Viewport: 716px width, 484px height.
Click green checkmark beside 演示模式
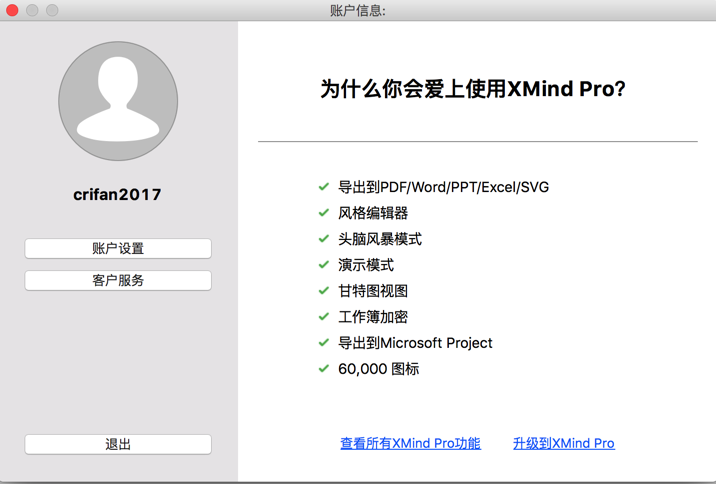(x=324, y=264)
